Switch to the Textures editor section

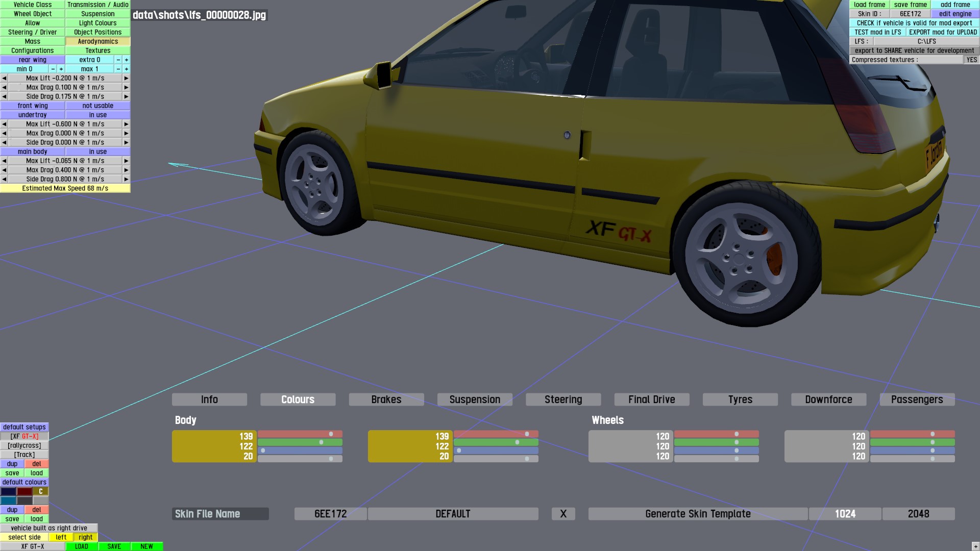(x=97, y=51)
